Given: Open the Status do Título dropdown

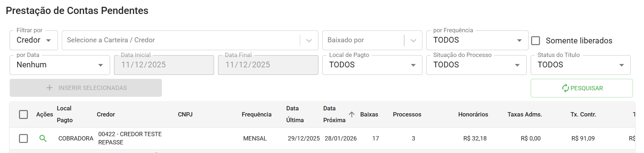Looking at the screenshot, I should coord(580,65).
